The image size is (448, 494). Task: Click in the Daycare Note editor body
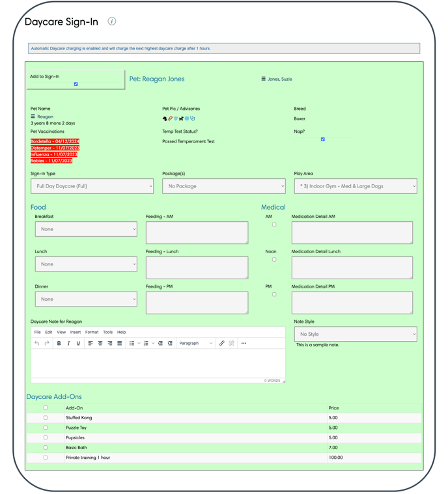158,363
